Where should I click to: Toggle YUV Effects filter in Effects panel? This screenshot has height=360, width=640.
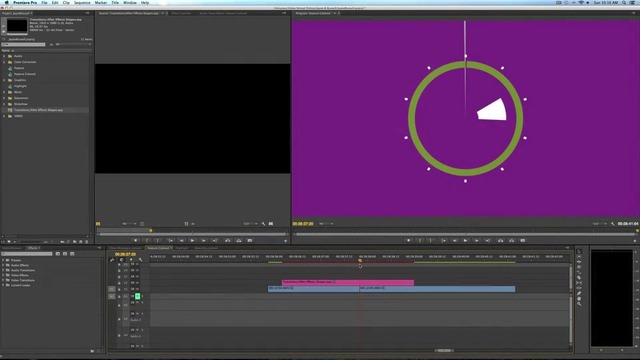pos(72,254)
